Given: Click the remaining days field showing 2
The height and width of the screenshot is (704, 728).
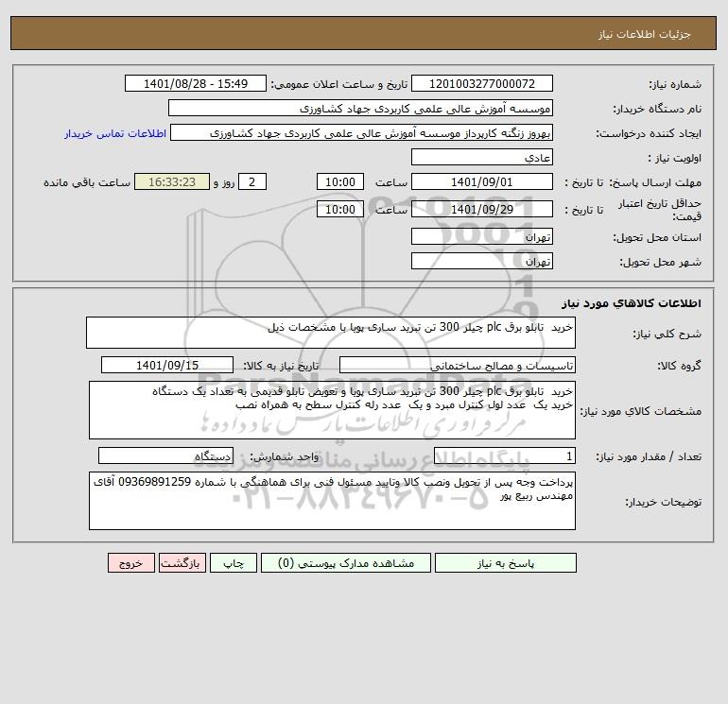Looking at the screenshot, I should [252, 182].
